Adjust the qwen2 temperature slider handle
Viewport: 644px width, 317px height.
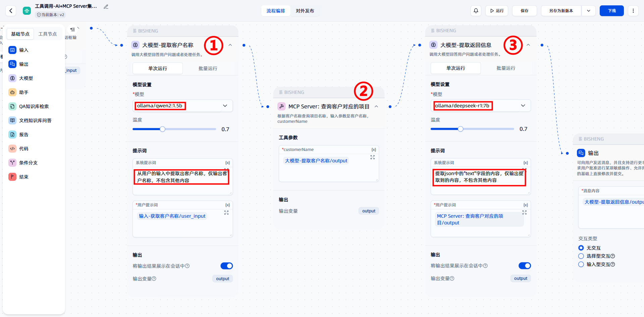(162, 129)
